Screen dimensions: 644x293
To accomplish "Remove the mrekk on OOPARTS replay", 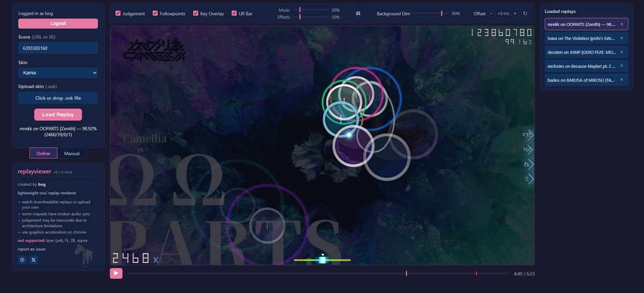I will [621, 24].
